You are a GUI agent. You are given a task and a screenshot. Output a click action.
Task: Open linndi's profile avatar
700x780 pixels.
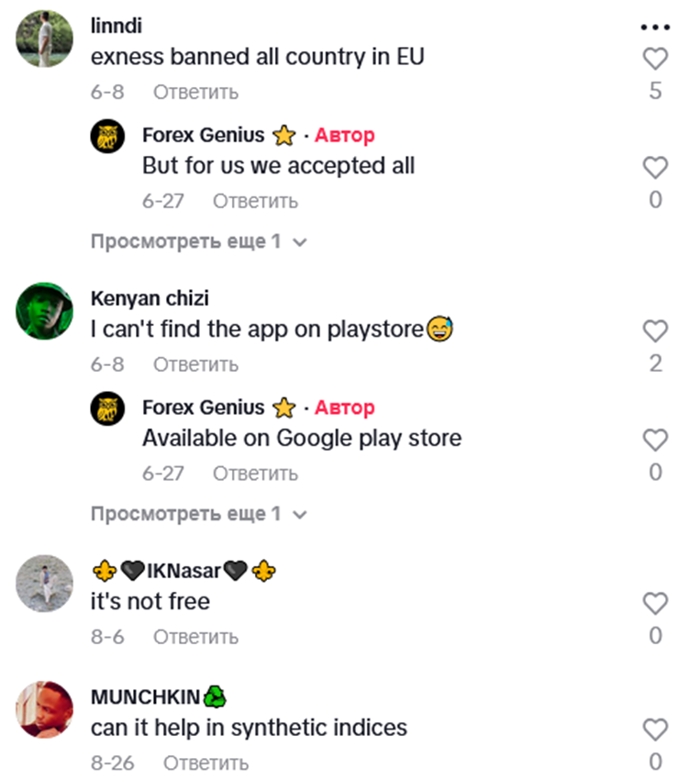pos(45,39)
